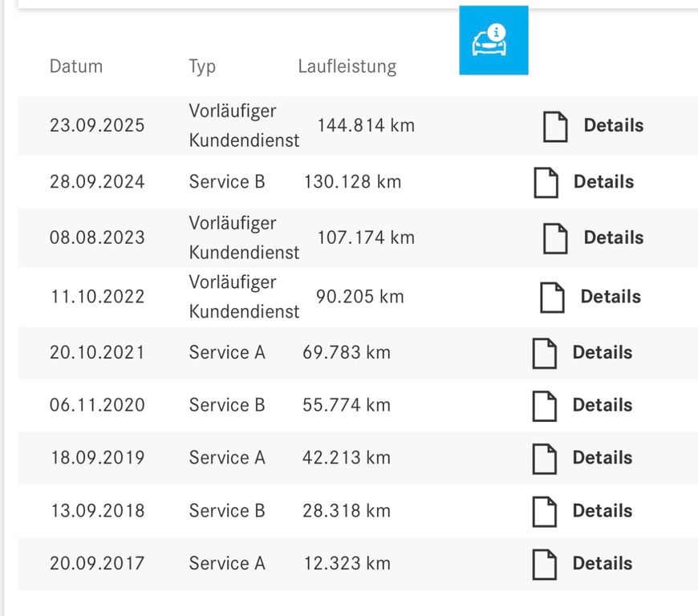Open document icon for 23.09.2025 entry
The width and height of the screenshot is (698, 616).
pyautogui.click(x=555, y=126)
